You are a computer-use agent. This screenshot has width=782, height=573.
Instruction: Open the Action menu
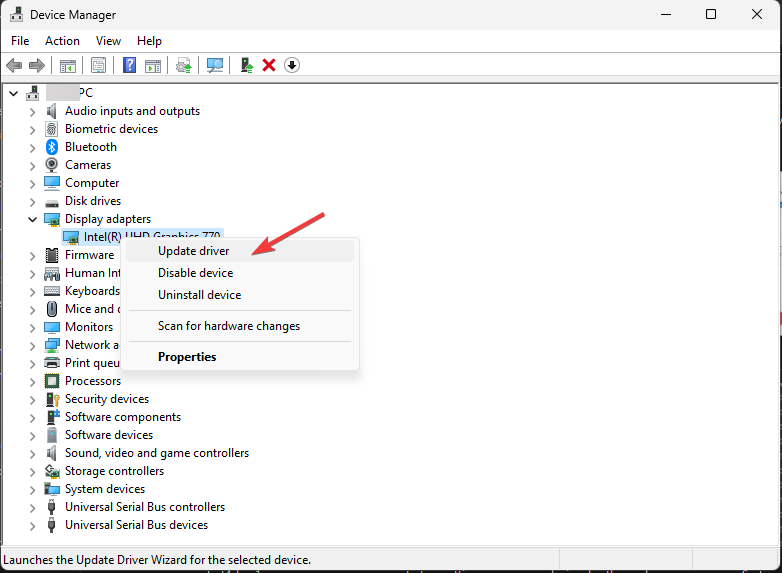[62, 41]
